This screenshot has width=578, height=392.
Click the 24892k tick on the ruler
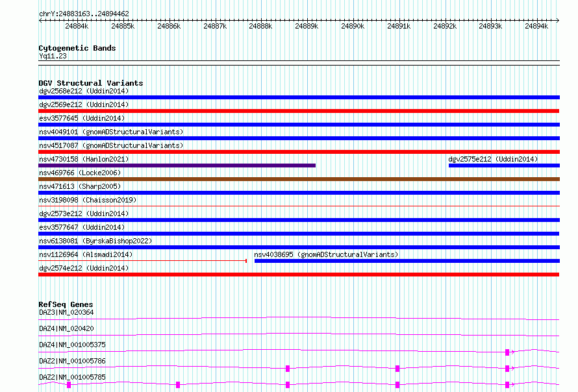pos(445,26)
